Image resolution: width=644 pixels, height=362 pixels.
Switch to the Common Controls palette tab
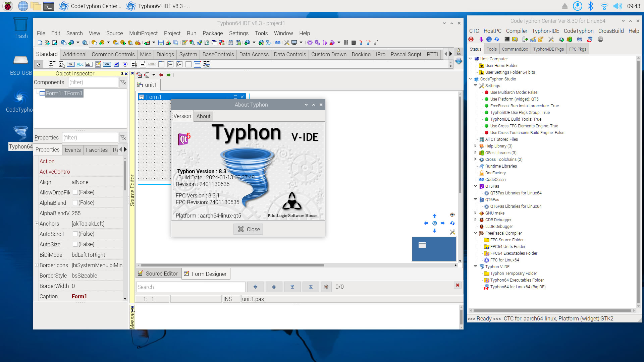(113, 54)
